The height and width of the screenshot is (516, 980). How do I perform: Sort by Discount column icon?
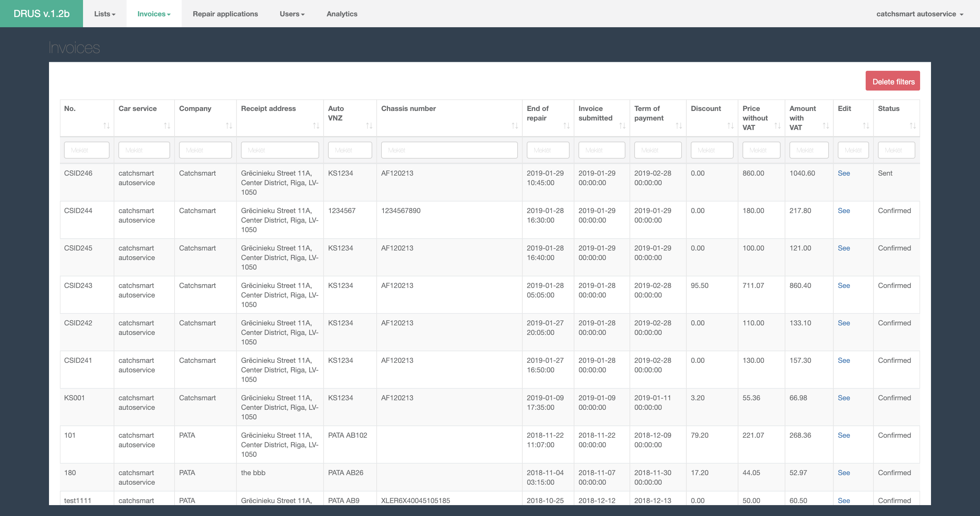pos(731,126)
